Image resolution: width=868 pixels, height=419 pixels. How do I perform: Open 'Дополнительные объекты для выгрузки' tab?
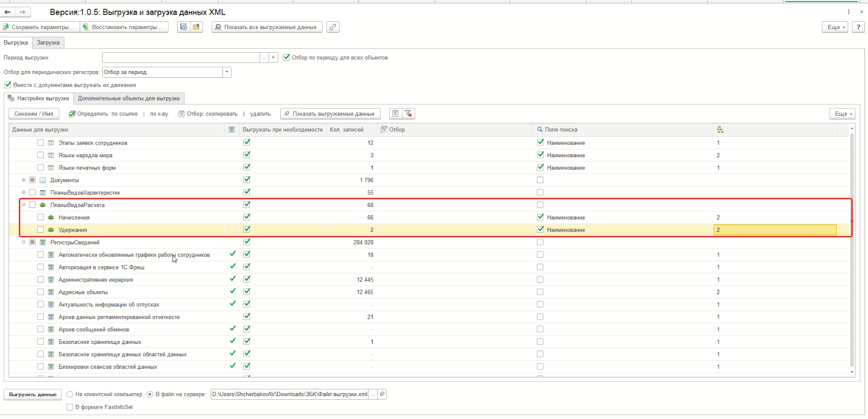pyautogui.click(x=128, y=98)
